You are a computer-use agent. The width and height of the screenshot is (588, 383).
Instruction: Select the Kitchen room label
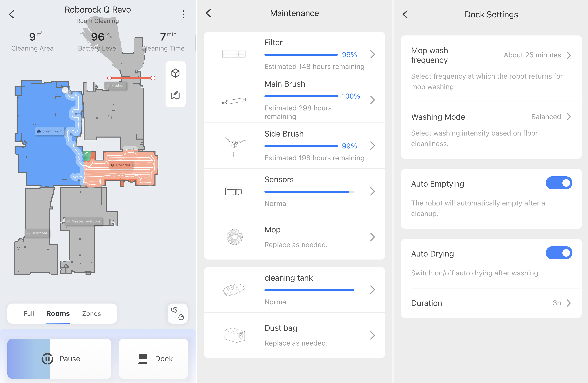click(x=116, y=86)
